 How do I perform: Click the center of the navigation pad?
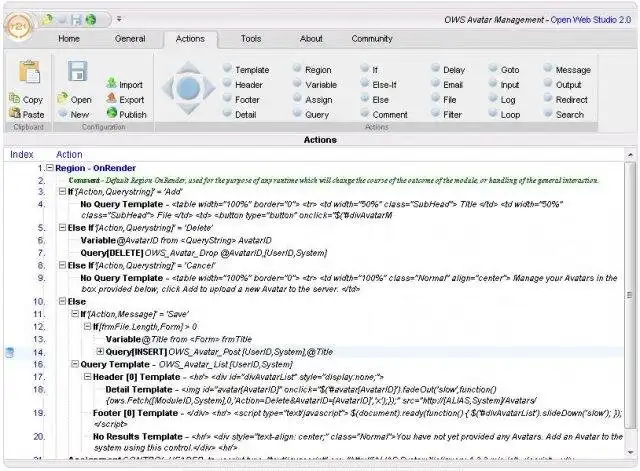point(189,87)
